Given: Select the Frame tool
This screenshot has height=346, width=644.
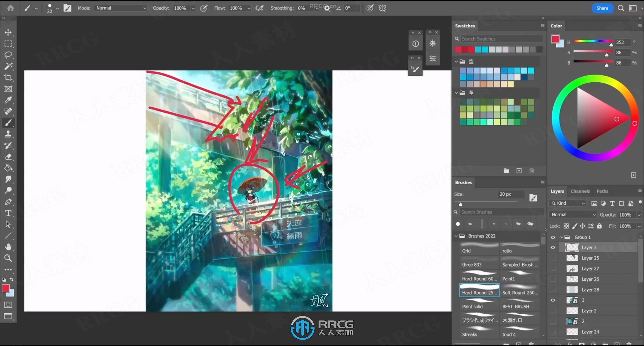Looking at the screenshot, I should tap(8, 89).
